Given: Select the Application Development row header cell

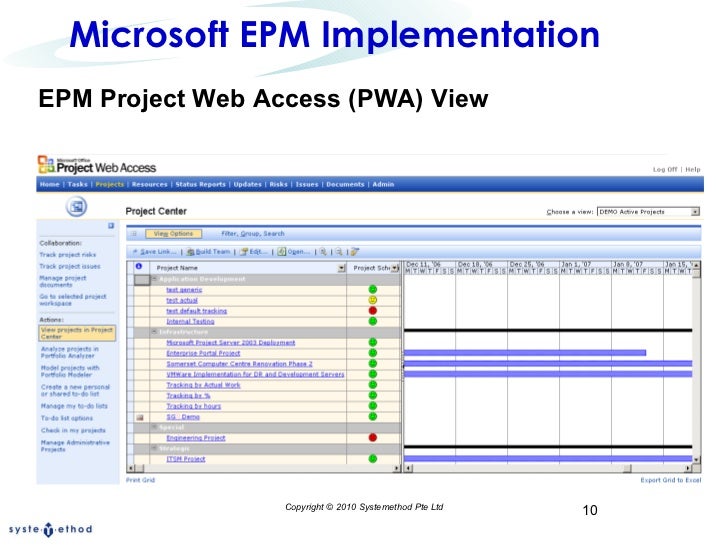Looking at the screenshot, I should tap(142, 280).
